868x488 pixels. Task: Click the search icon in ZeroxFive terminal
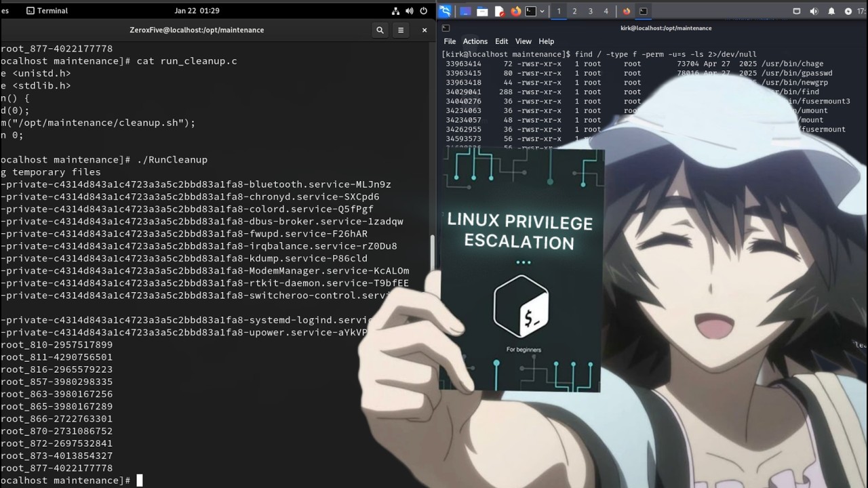click(380, 30)
